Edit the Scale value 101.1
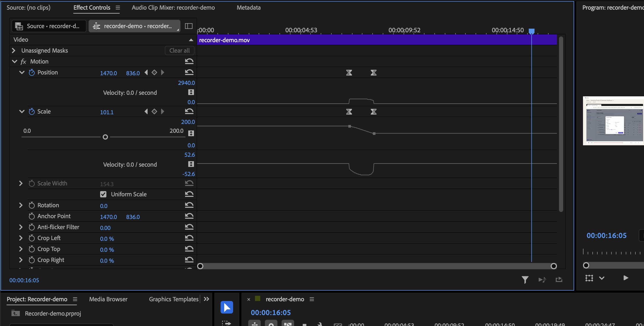The image size is (644, 326). [x=107, y=112]
